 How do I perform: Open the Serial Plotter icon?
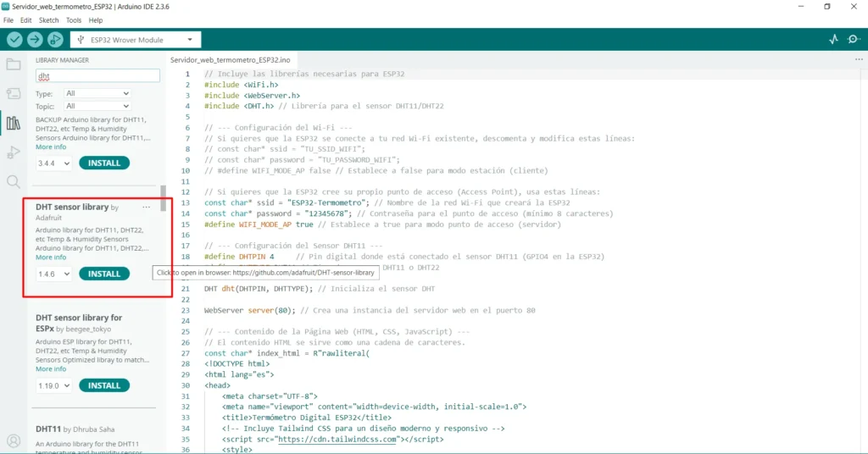834,39
